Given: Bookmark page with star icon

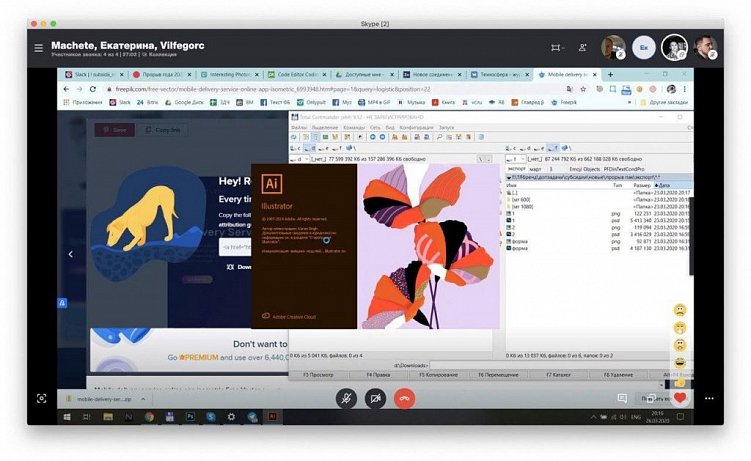Looking at the screenshot, I should (583, 89).
